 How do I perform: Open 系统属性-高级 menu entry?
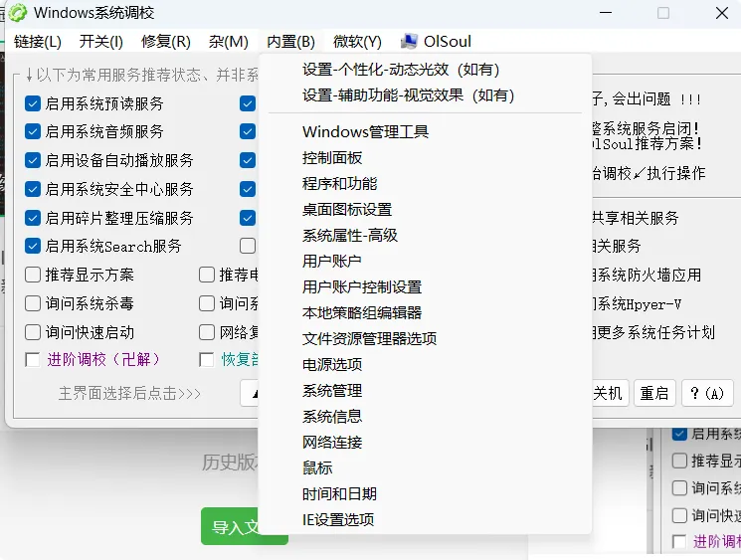point(426,235)
